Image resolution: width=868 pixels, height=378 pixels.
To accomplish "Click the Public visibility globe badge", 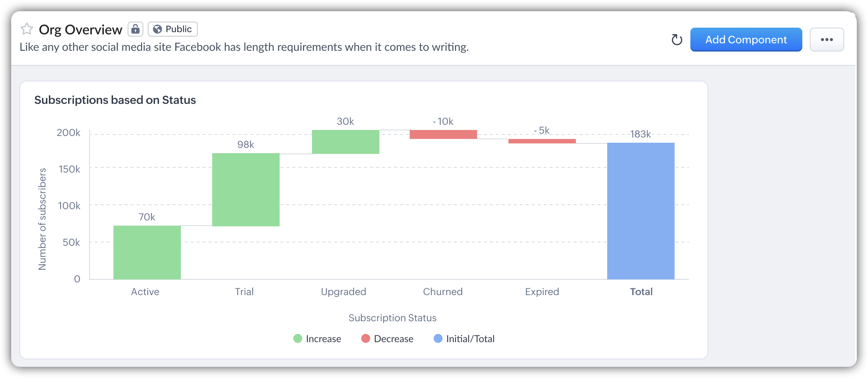I will coord(173,29).
